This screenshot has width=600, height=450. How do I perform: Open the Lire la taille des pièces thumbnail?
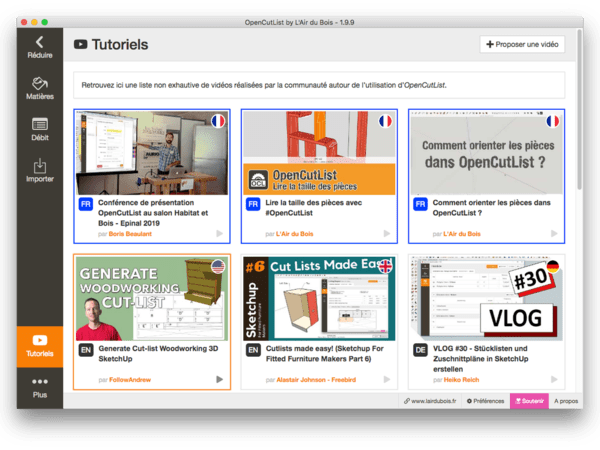[x=319, y=153]
